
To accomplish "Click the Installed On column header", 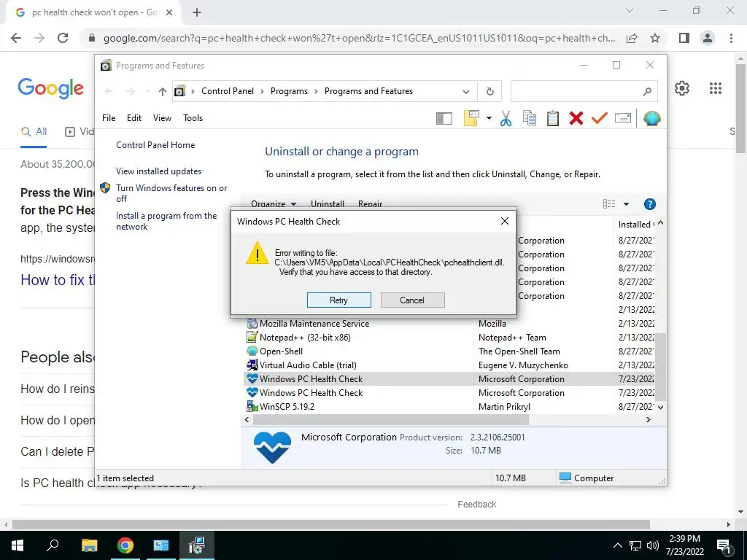I will point(636,225).
